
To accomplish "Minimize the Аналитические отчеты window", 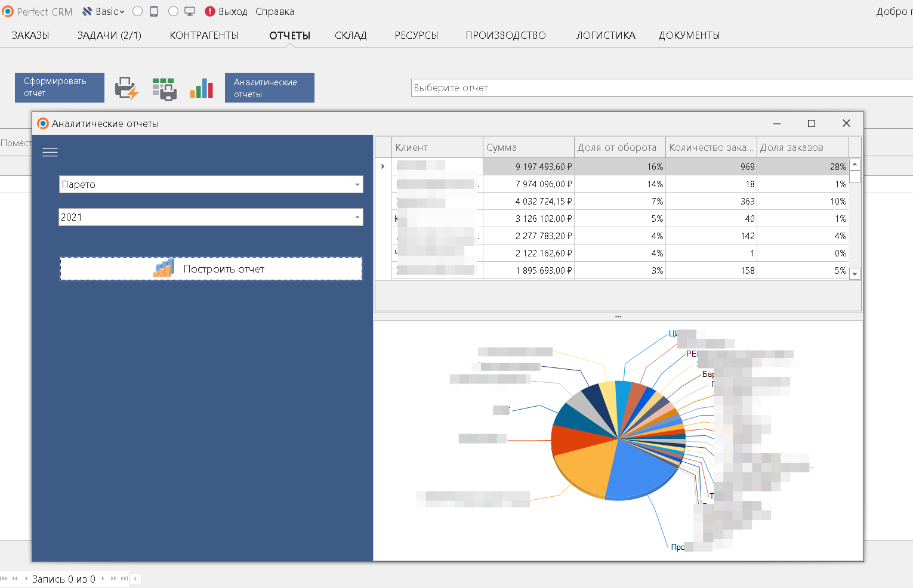I will click(x=777, y=123).
